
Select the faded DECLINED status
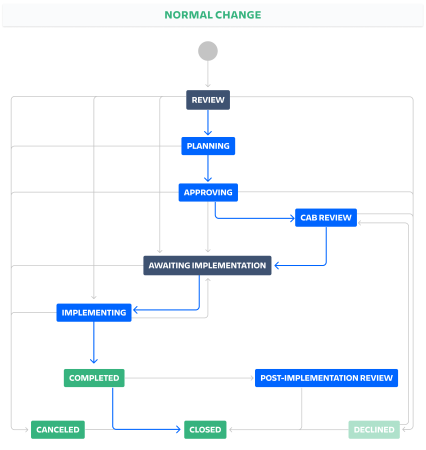[x=374, y=430]
